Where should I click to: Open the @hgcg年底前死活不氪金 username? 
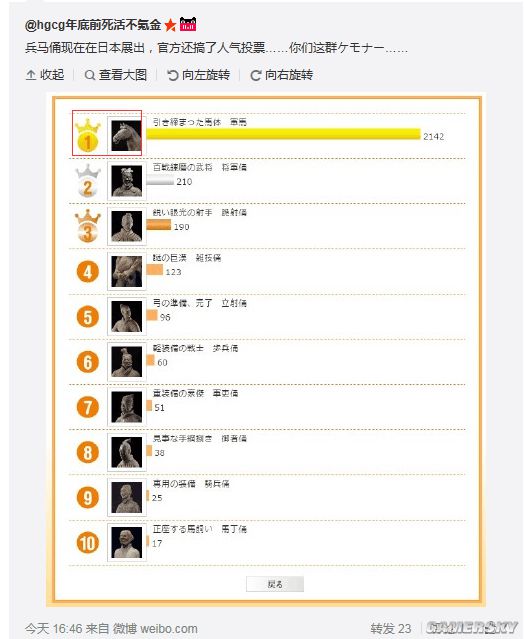(x=93, y=25)
